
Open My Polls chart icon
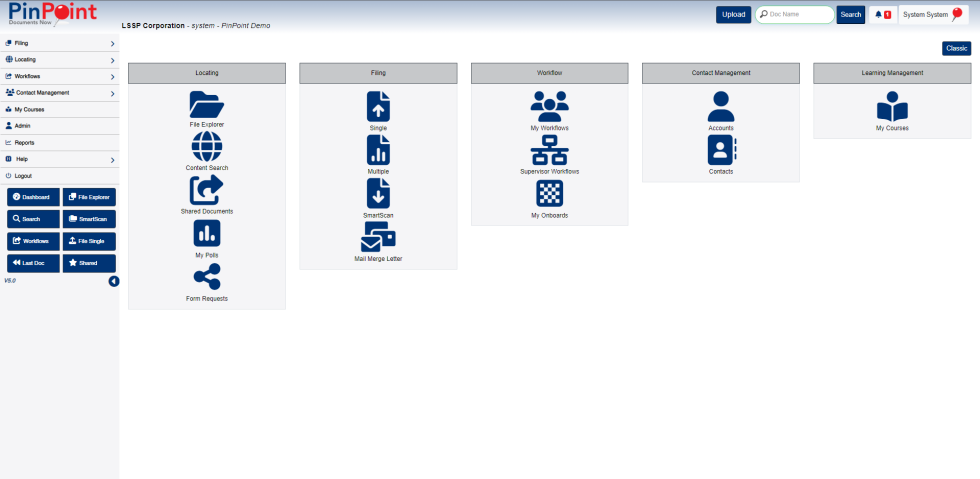click(x=207, y=234)
